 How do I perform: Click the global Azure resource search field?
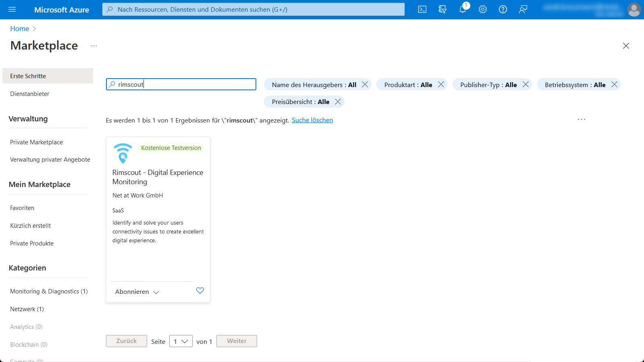point(253,9)
